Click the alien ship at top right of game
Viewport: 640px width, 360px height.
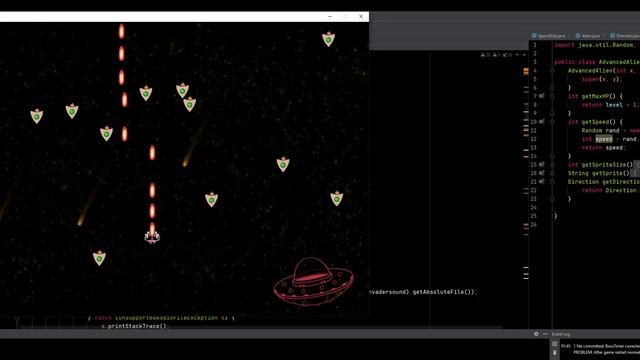pyautogui.click(x=328, y=39)
